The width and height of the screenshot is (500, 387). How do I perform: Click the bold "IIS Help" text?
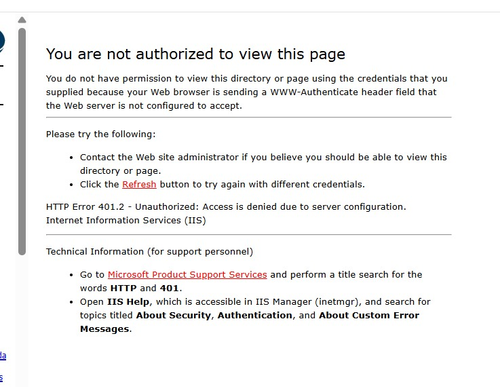point(129,302)
